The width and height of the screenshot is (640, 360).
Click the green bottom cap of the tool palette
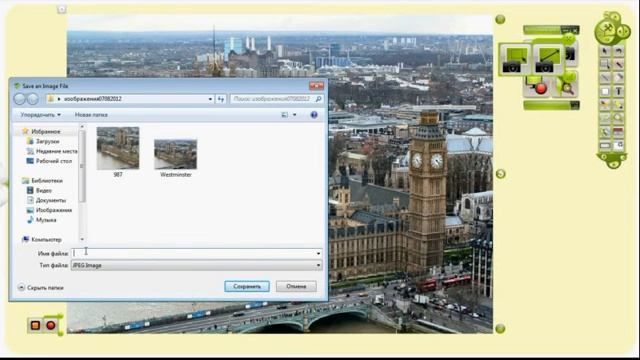click(x=612, y=160)
